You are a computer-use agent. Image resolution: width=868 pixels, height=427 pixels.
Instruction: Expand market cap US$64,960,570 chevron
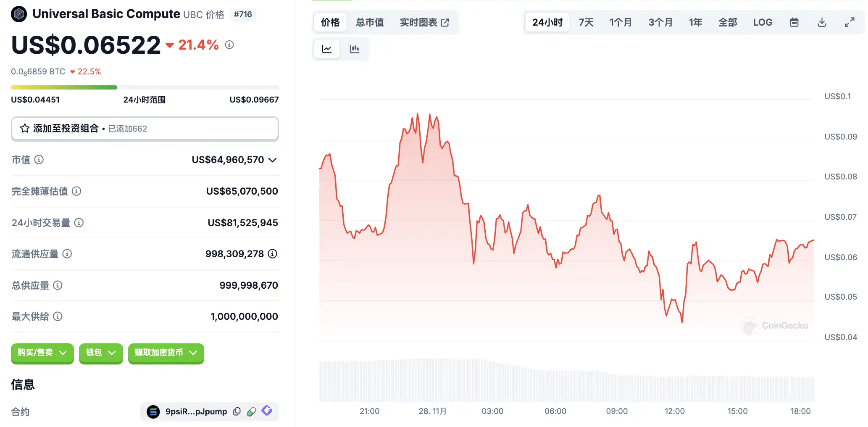click(x=273, y=160)
